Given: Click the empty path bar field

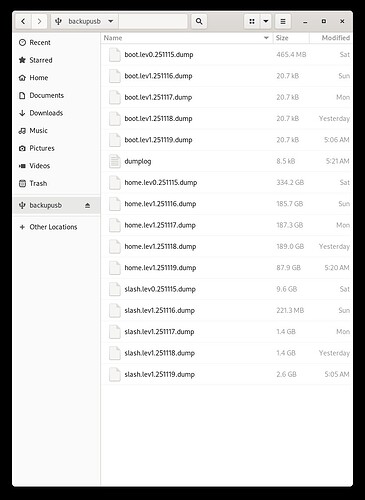Looking at the screenshot, I should click(153, 21).
